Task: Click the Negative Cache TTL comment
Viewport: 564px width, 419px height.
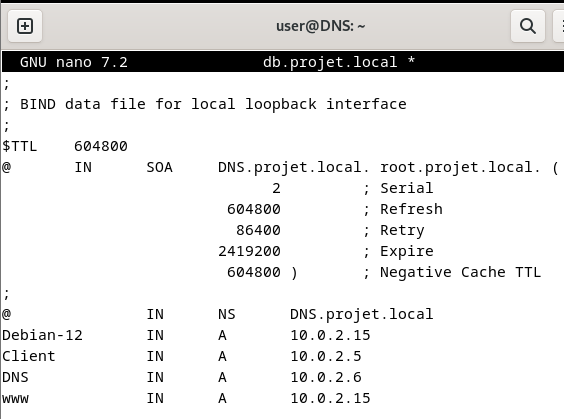Action: point(452,272)
